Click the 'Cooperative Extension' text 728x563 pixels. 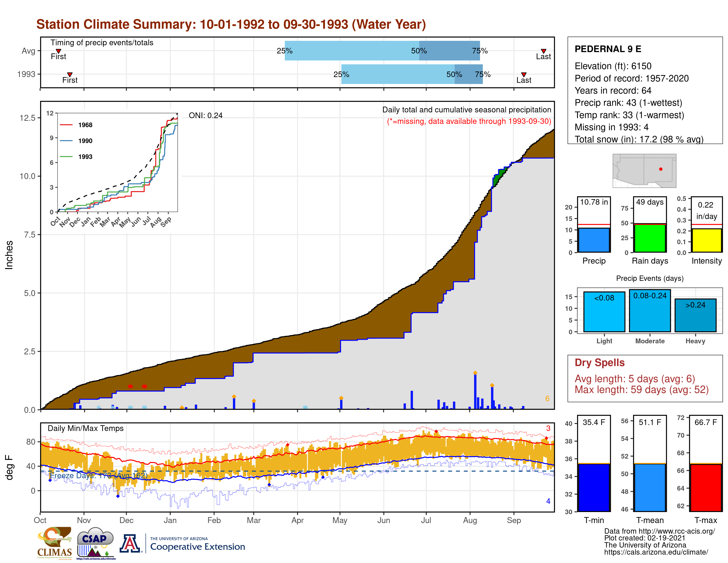[x=197, y=547]
